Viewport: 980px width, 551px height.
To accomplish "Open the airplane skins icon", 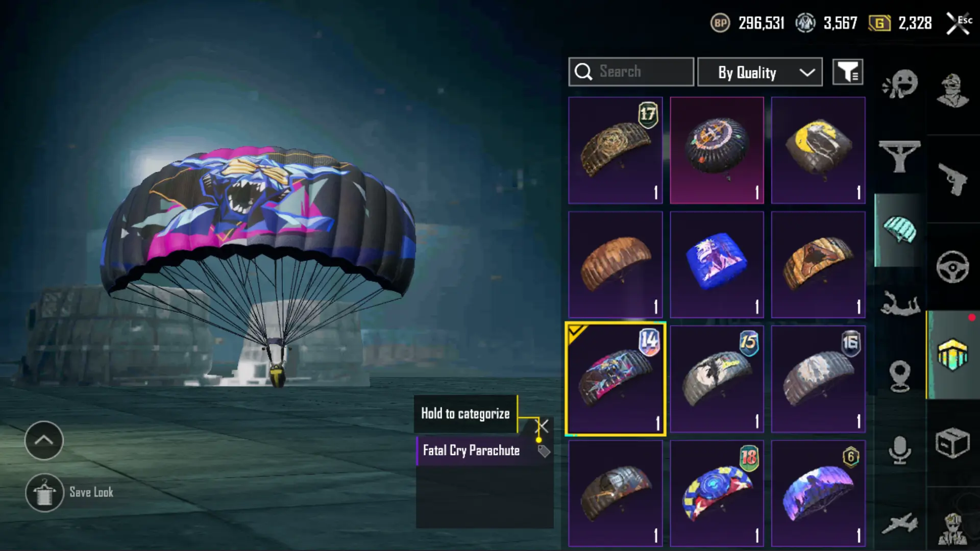I will coord(900,523).
